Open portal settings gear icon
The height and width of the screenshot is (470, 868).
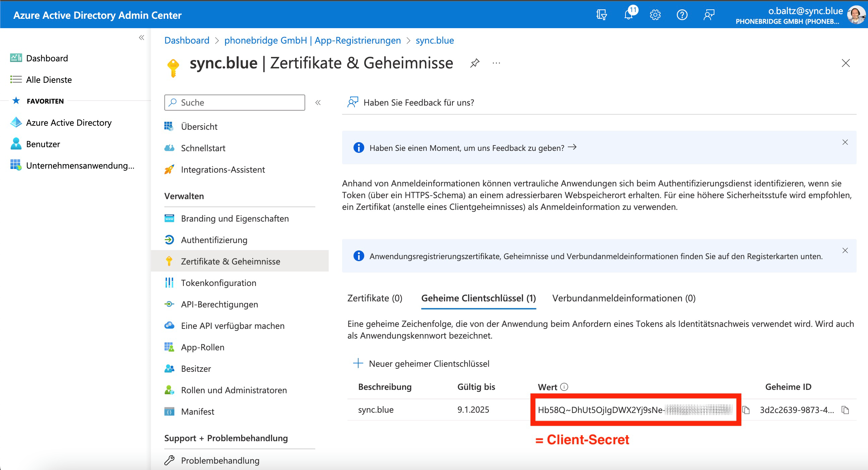point(655,15)
